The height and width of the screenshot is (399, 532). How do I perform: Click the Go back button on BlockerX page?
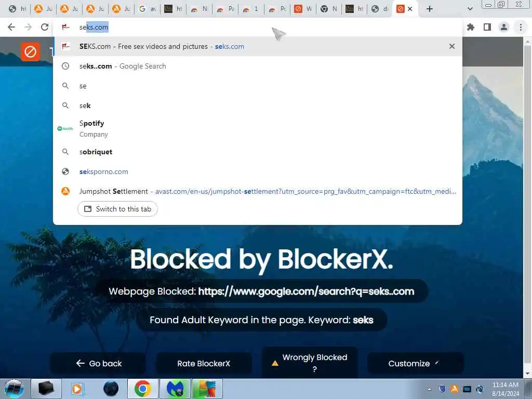[98, 363]
